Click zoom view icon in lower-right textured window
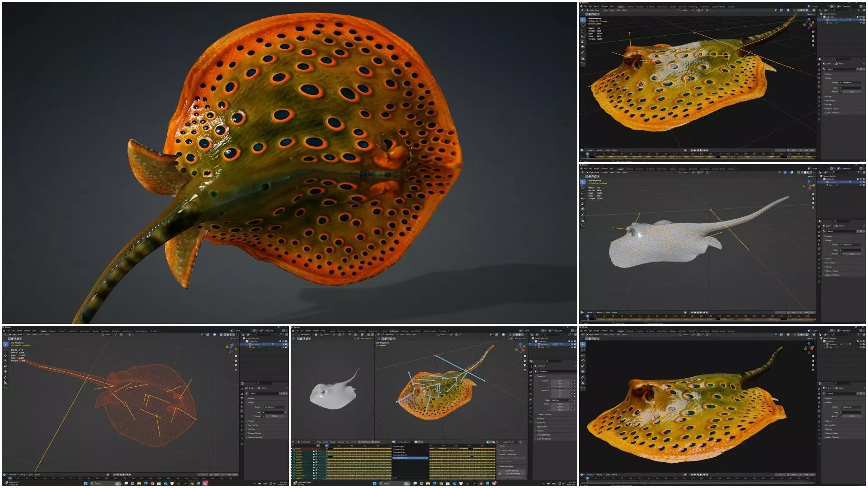Image resolution: width=868 pixels, height=488 pixels. click(x=813, y=356)
